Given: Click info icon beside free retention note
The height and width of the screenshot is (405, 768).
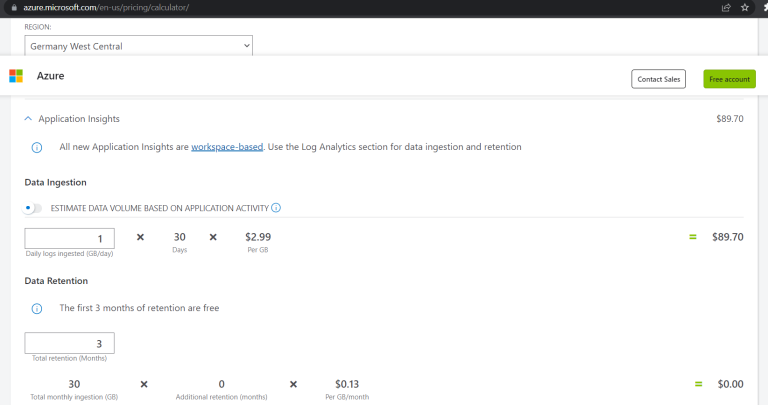Looking at the screenshot, I should (x=37, y=309).
